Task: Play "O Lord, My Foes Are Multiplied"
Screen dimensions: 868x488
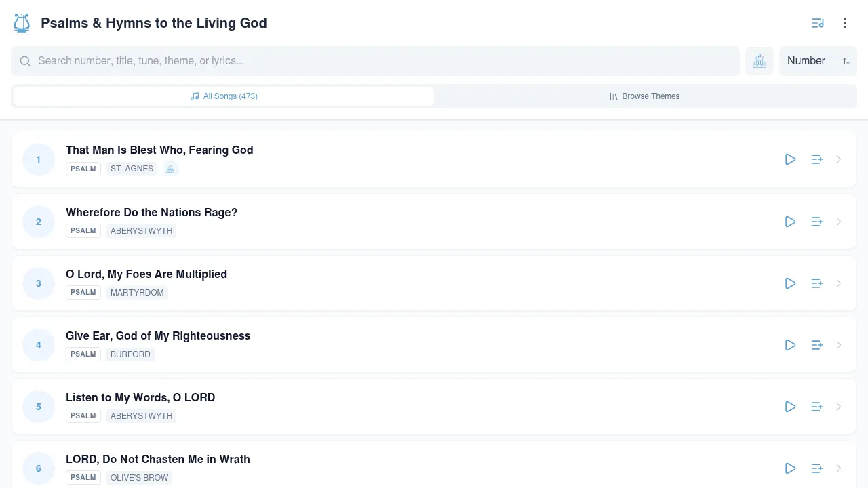Action: [x=790, y=283]
